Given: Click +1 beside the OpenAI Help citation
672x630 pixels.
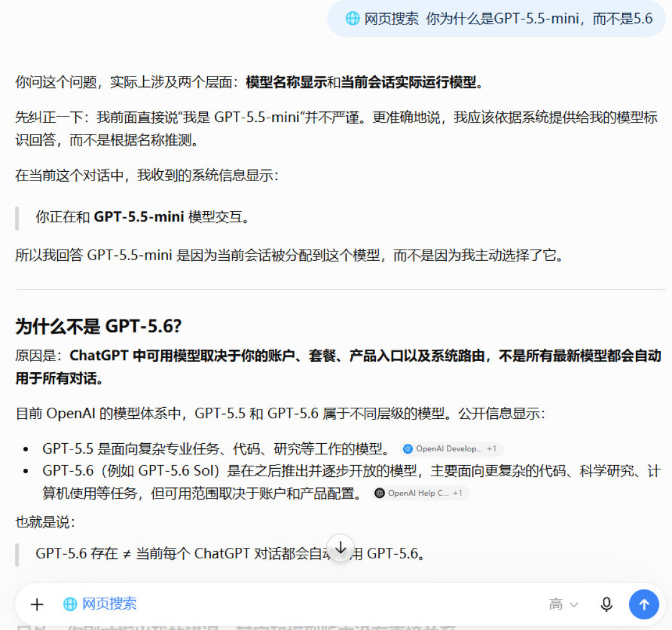Looking at the screenshot, I should tap(458, 493).
